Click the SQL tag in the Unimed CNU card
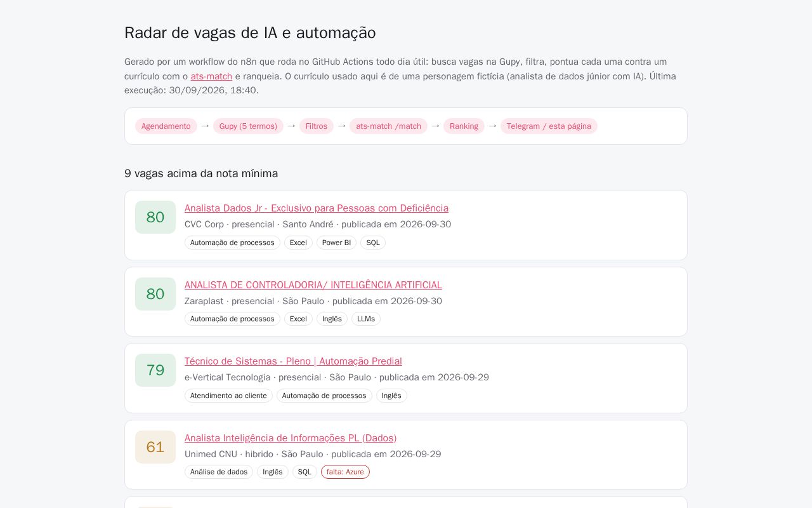The height and width of the screenshot is (508, 812). pyautogui.click(x=304, y=472)
